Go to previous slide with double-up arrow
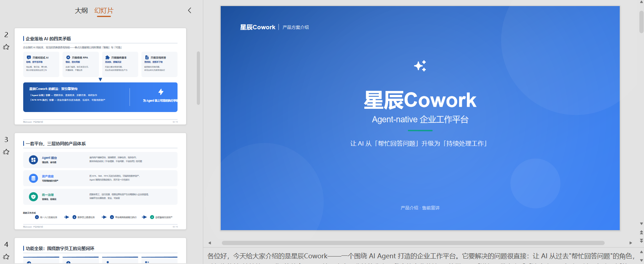 click(x=641, y=232)
